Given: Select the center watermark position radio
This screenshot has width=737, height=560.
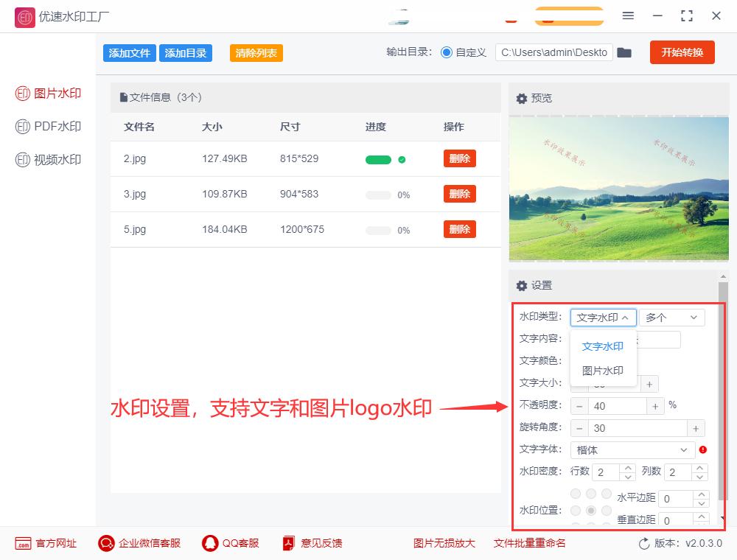Looking at the screenshot, I should click(x=590, y=510).
